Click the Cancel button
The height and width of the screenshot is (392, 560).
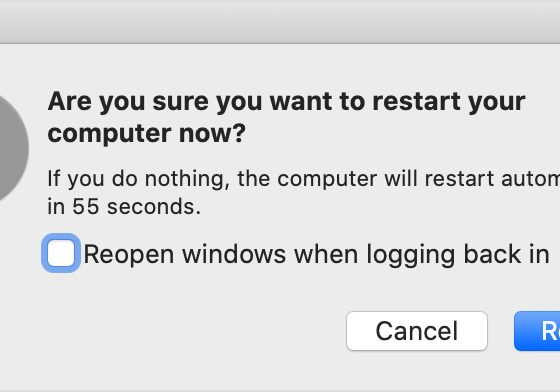[417, 331]
